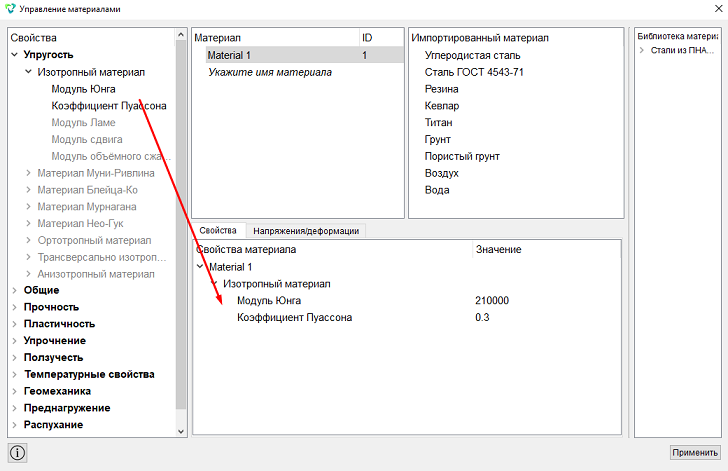Close the materials management window
Image resolution: width=728 pixels, height=471 pixels.
click(x=718, y=9)
